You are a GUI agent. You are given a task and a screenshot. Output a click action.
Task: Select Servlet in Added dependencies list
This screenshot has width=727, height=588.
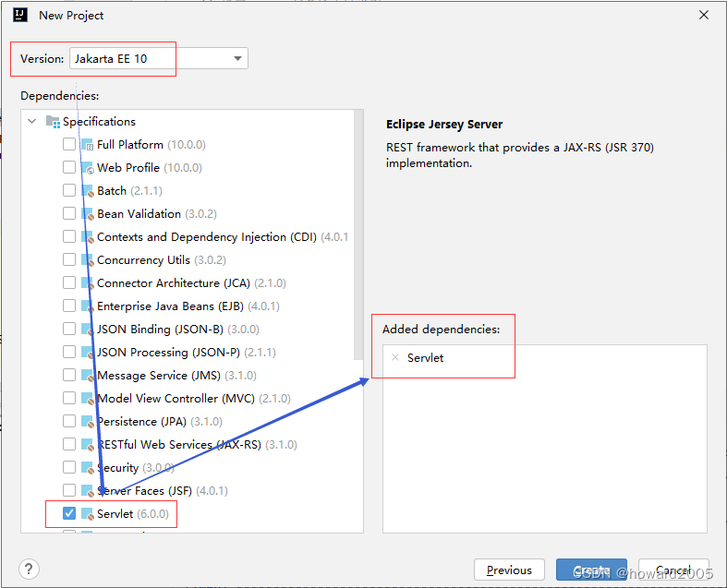click(425, 358)
